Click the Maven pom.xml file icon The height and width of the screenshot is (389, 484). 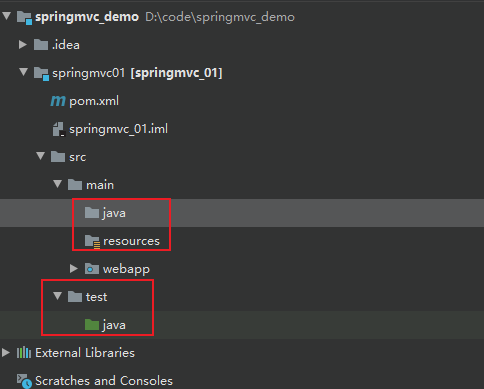click(58, 101)
